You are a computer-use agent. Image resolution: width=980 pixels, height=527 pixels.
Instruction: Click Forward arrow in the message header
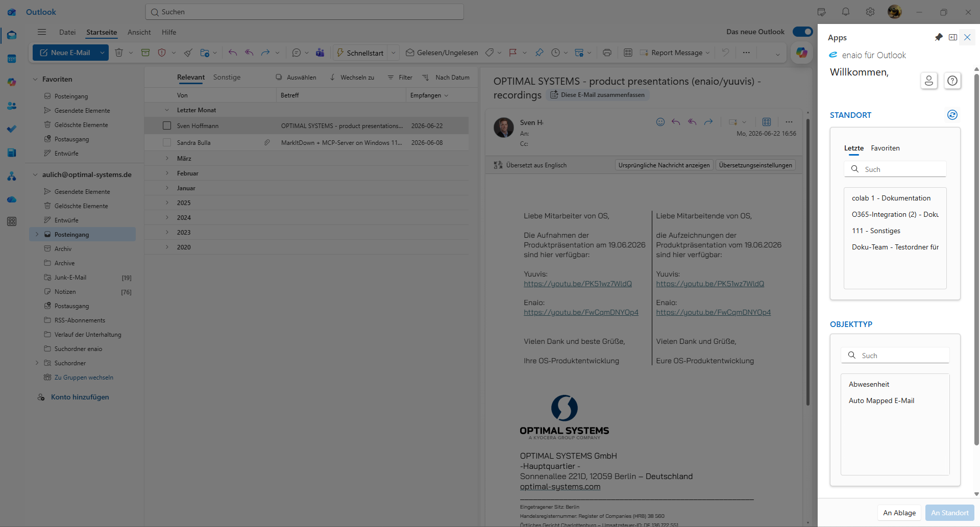click(708, 122)
